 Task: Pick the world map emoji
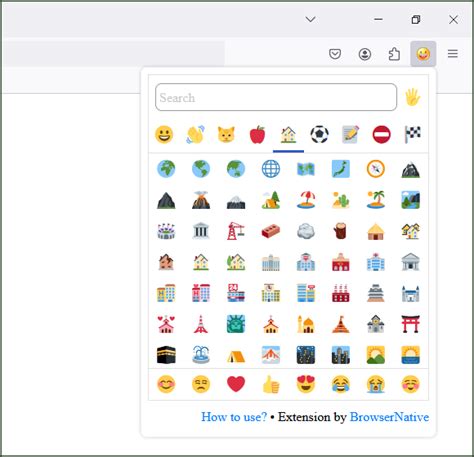[x=306, y=169]
